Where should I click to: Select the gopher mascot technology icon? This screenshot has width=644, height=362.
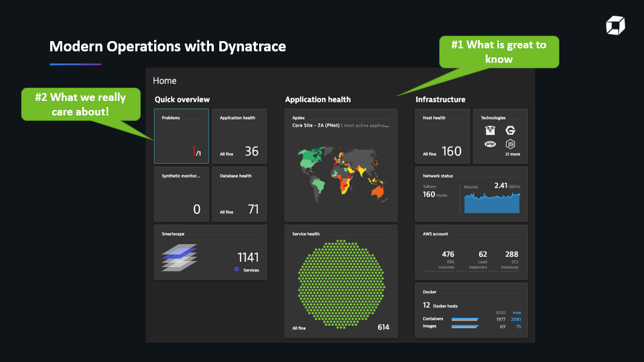pos(490,131)
